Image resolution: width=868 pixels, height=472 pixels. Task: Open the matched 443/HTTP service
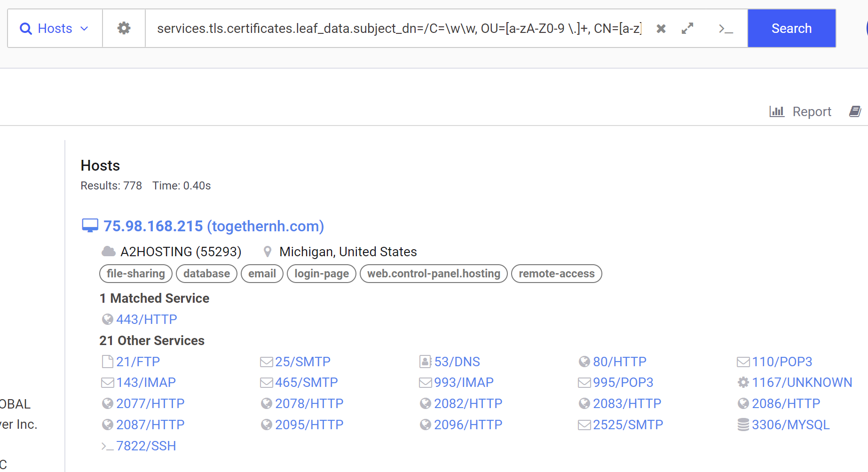(146, 319)
